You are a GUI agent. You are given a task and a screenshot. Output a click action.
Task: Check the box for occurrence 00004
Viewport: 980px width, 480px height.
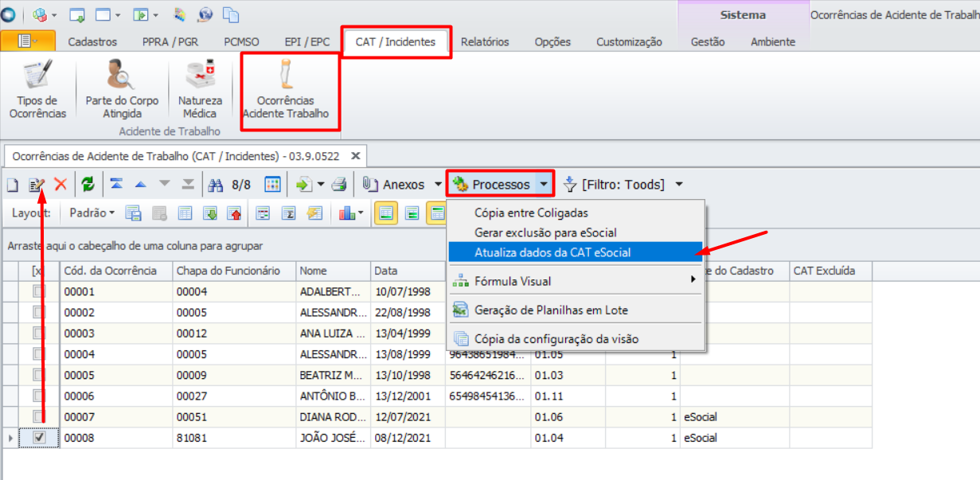[39, 354]
